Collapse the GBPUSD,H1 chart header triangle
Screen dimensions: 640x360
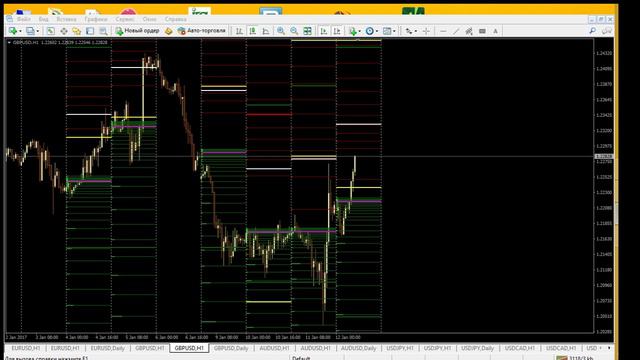tap(9, 42)
